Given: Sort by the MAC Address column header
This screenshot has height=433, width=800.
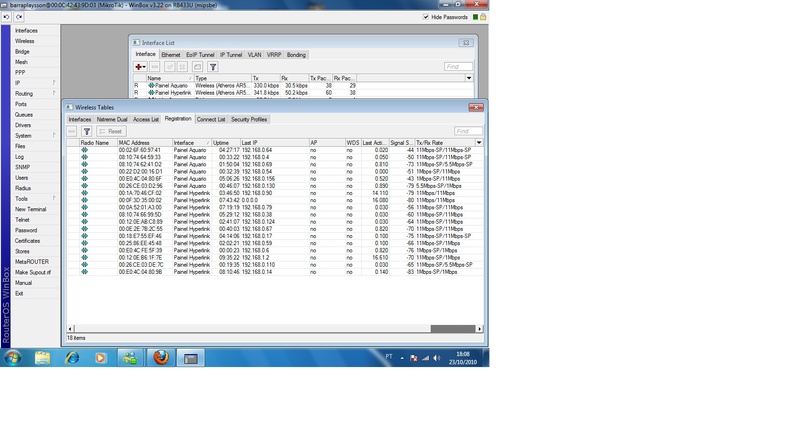Looking at the screenshot, I should click(144, 143).
